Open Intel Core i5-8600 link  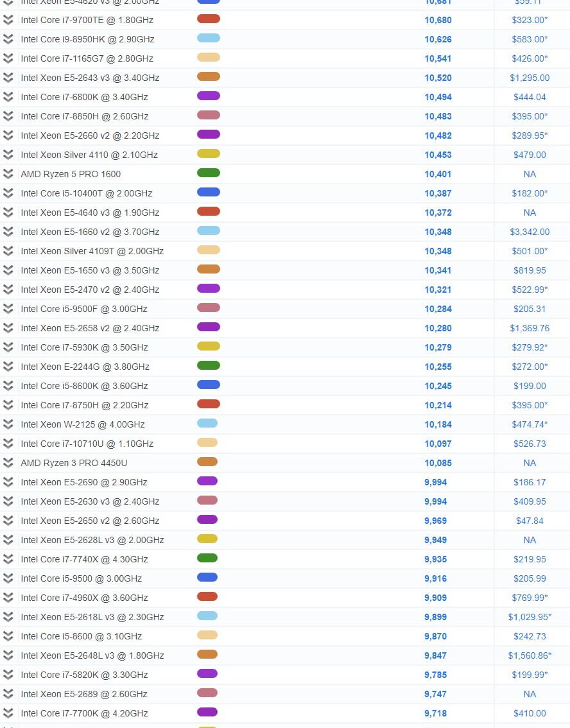pos(82,636)
